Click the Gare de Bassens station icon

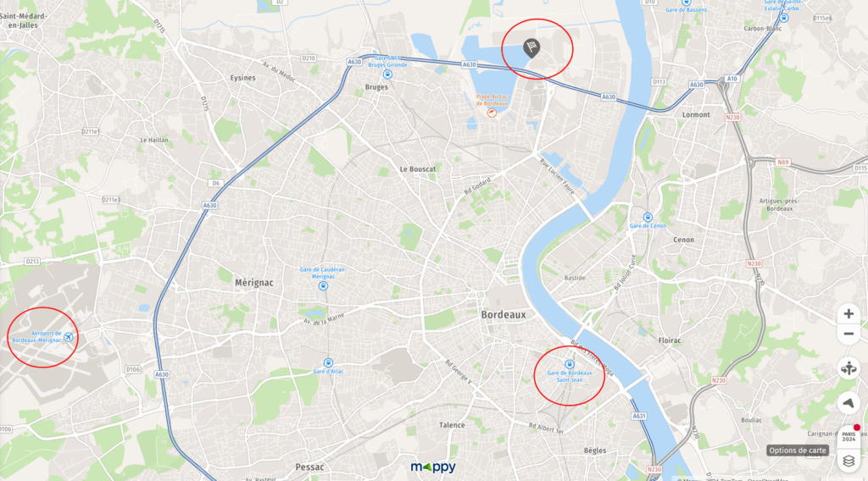pyautogui.click(x=686, y=3)
